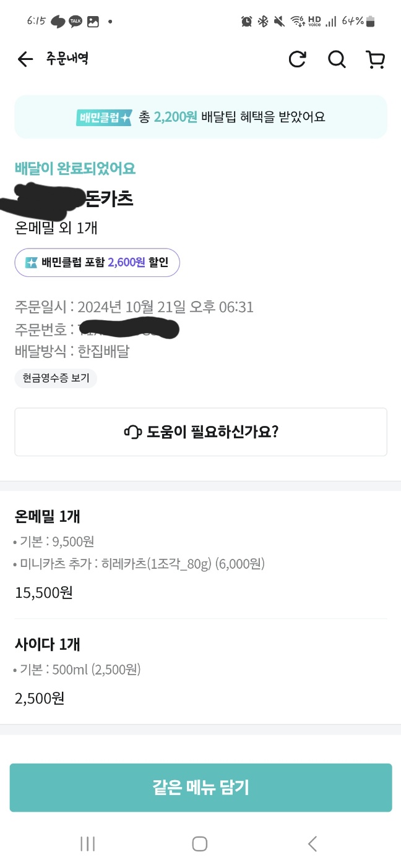The width and height of the screenshot is (401, 868).
Task: Open the search icon in the top bar
Action: pos(337,59)
